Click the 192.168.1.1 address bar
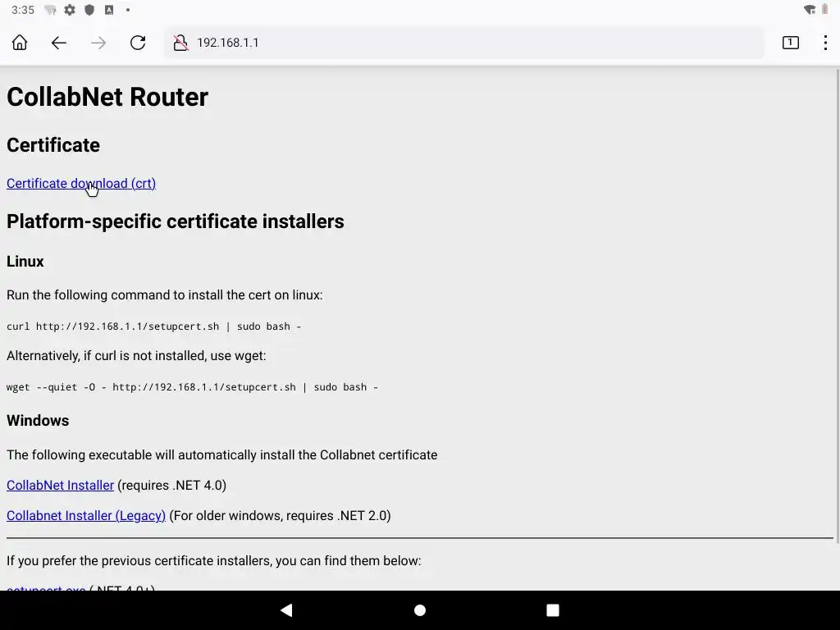840x630 pixels. (464, 43)
